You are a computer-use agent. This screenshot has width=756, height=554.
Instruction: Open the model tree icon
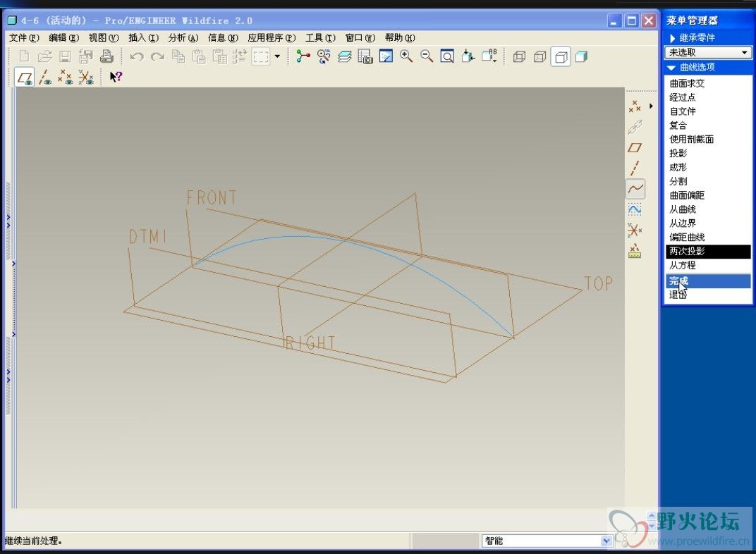(303, 56)
